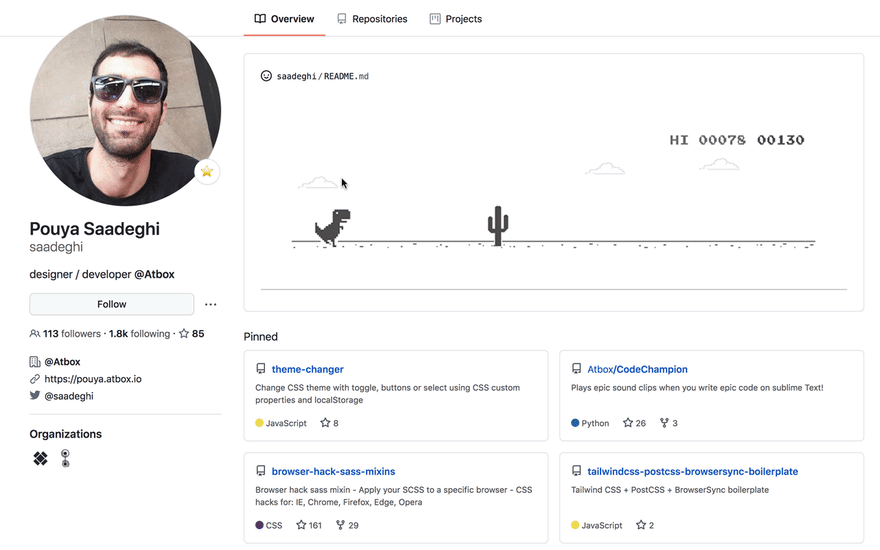
Task: Click the board icon on Projects tab
Action: (x=435, y=19)
